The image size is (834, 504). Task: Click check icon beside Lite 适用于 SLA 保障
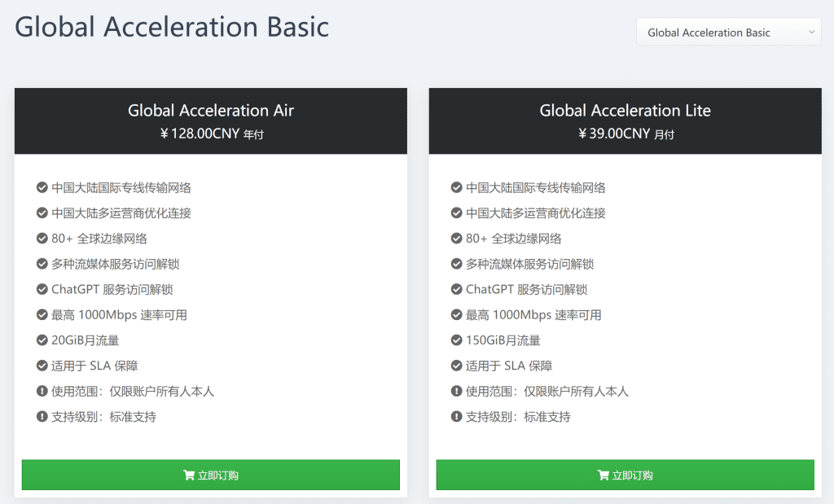point(457,366)
